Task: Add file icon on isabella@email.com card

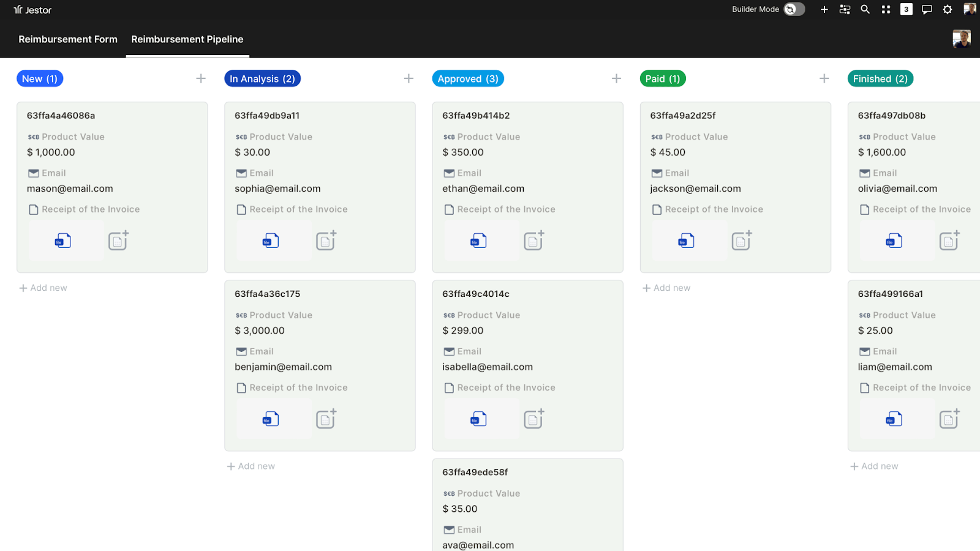Action: tap(533, 419)
